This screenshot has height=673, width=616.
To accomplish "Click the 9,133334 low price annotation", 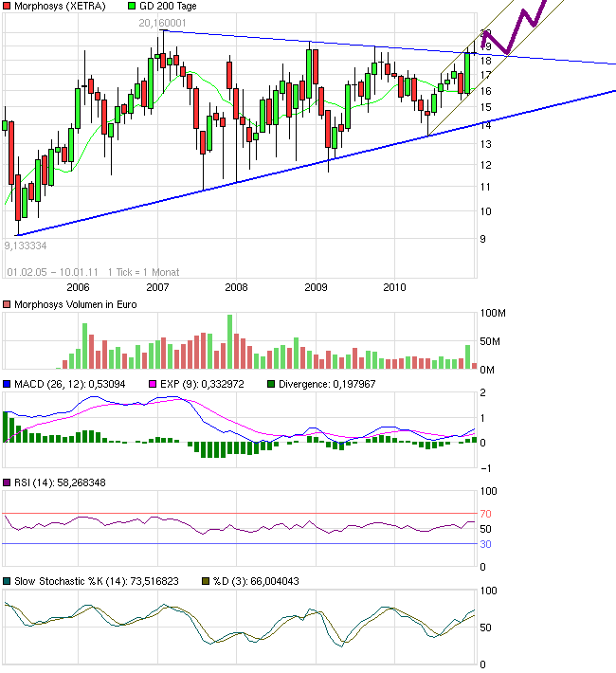I will [x=26, y=245].
